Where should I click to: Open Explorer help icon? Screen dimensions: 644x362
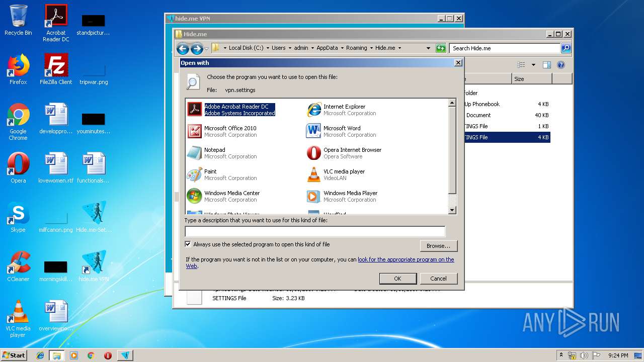(561, 65)
